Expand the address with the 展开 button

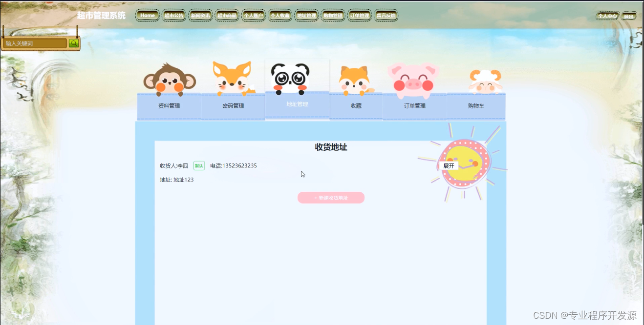coord(449,166)
